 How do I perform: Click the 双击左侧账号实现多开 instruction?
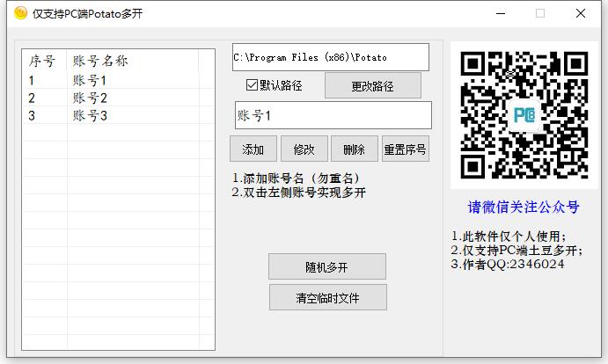[299, 193]
